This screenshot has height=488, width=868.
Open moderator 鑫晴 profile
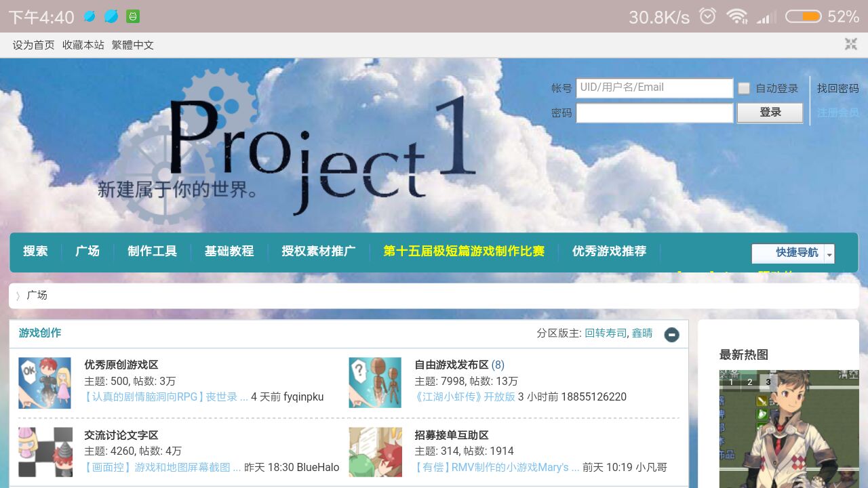coord(642,333)
